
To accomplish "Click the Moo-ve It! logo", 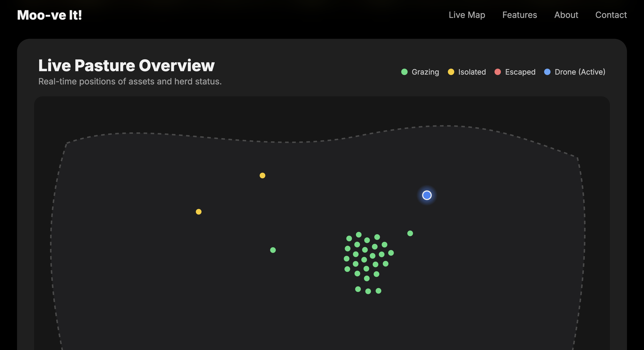I will [x=49, y=15].
